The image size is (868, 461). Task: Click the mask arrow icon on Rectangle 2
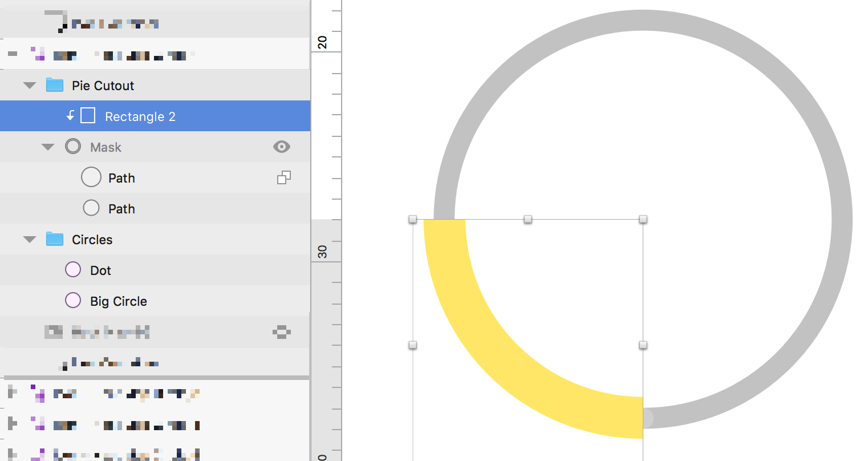(x=70, y=115)
